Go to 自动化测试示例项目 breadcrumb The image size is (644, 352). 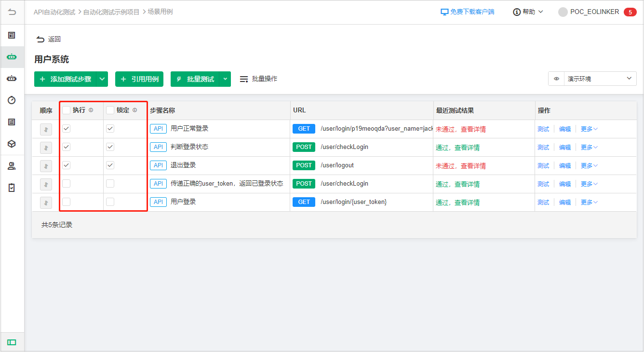[x=111, y=12]
